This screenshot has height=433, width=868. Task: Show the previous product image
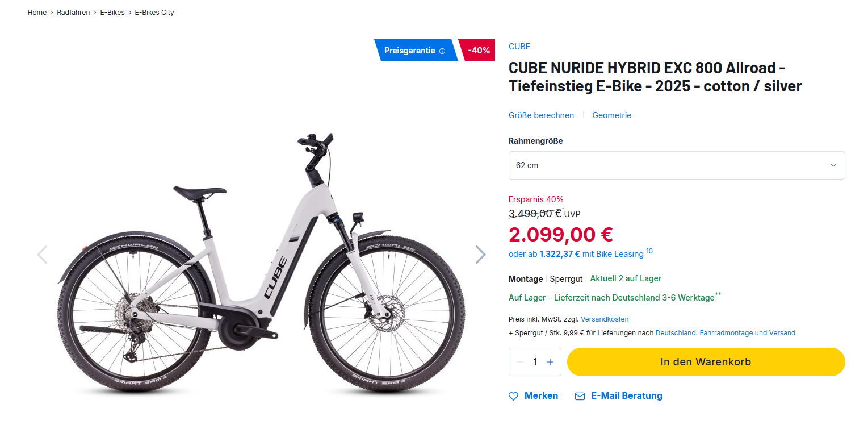click(42, 255)
